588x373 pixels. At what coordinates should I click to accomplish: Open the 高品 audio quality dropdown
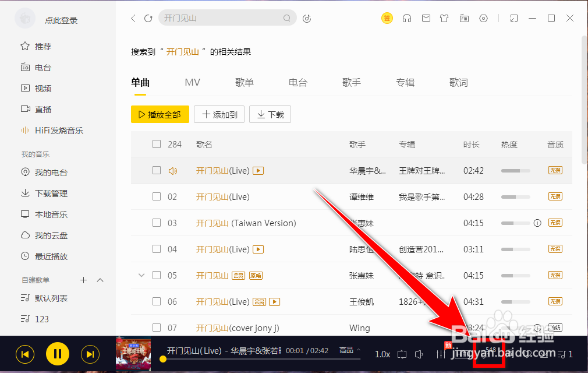(350, 350)
